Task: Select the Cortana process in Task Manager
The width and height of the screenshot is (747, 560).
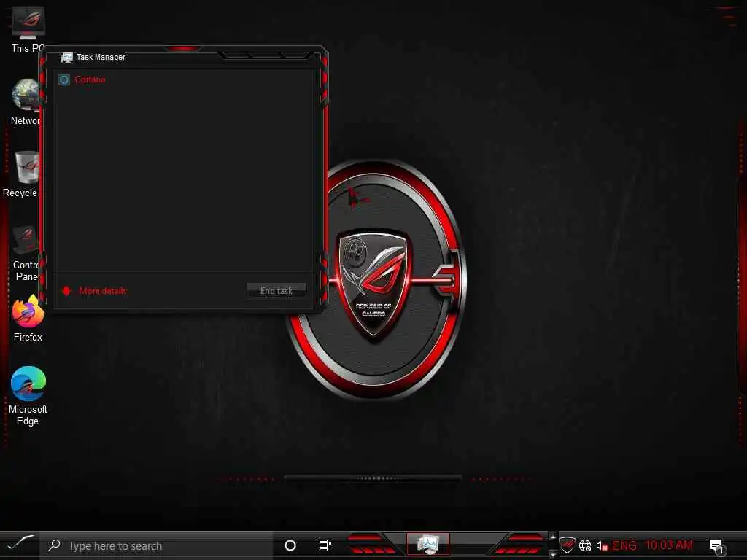Action: tap(183, 79)
